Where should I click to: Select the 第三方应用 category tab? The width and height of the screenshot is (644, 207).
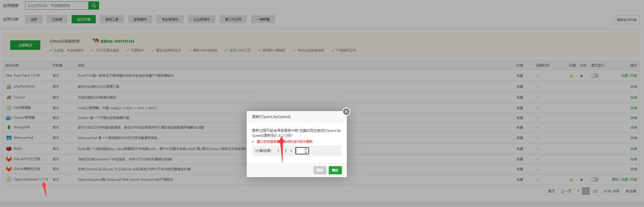[233, 19]
